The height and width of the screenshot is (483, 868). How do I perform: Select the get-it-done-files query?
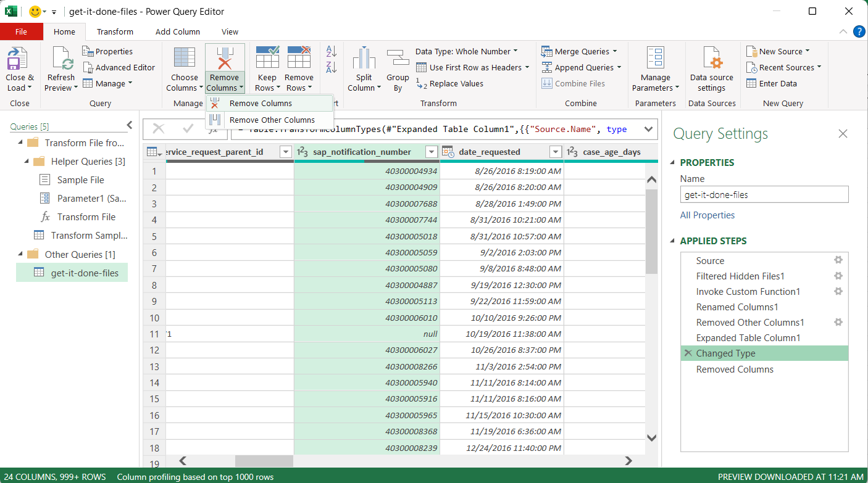click(x=72, y=273)
